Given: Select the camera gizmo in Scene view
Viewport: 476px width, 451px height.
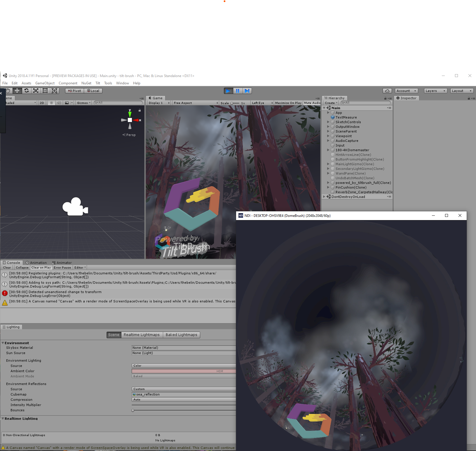Looking at the screenshot, I should [75, 207].
